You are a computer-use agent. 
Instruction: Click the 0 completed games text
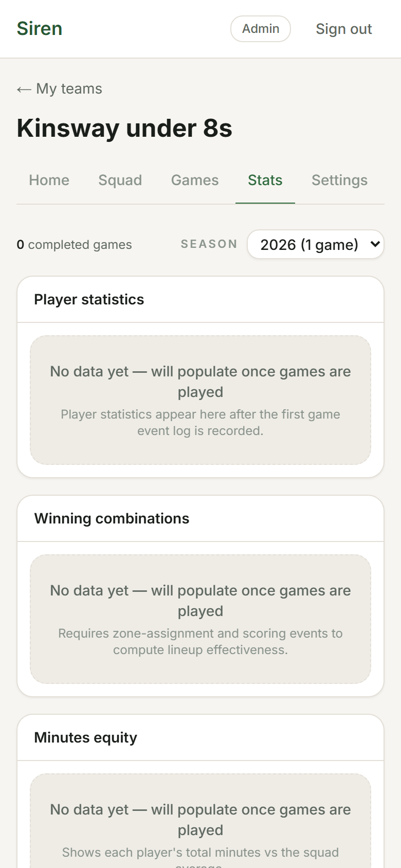point(74,245)
